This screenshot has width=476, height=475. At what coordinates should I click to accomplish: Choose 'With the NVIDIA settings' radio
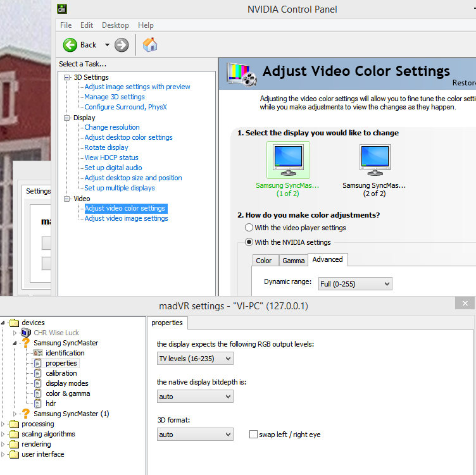249,242
